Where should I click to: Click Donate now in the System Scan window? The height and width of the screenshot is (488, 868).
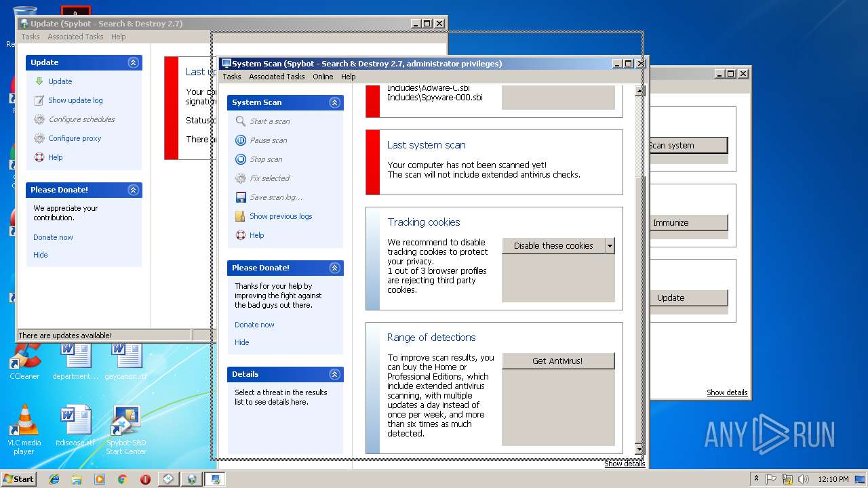254,325
